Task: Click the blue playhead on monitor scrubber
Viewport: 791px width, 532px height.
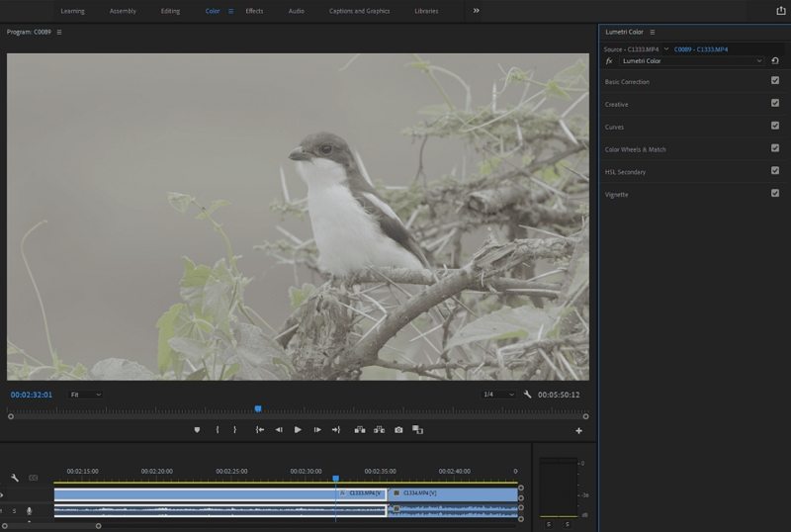Action: click(258, 408)
